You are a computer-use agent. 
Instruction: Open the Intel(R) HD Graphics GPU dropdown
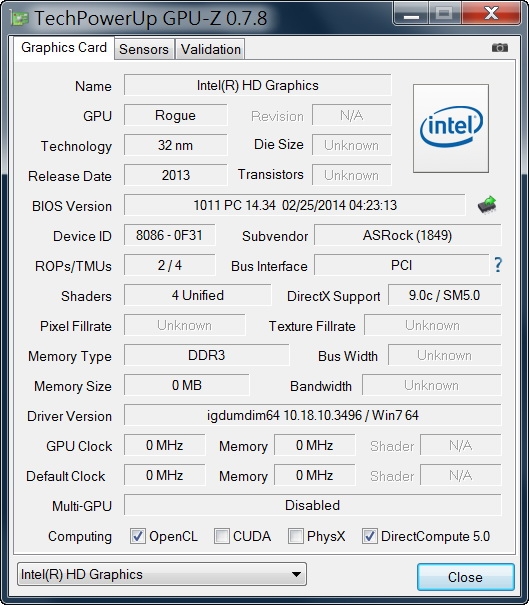(x=162, y=574)
